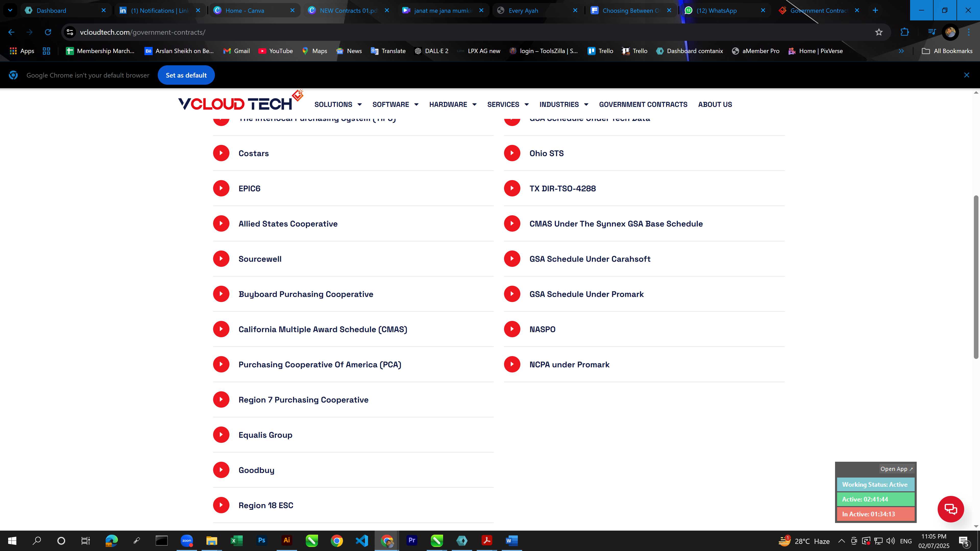980x551 pixels.
Task: Open a new browser tab
Action: pos(875,10)
